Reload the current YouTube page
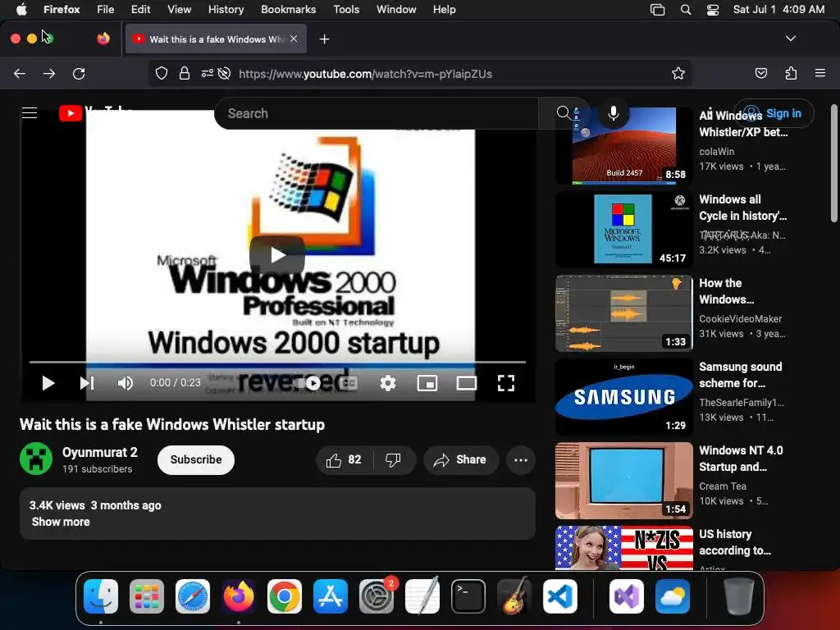Screen dimensions: 840x630 click(x=79, y=73)
